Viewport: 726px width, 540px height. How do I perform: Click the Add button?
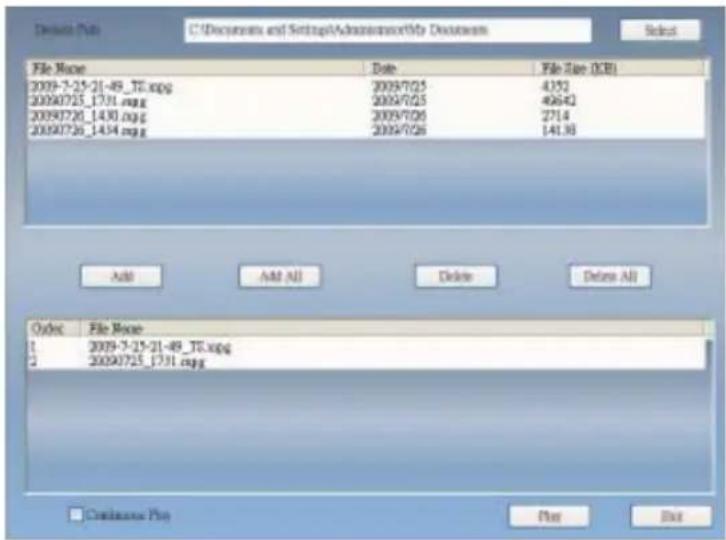pyautogui.click(x=122, y=276)
